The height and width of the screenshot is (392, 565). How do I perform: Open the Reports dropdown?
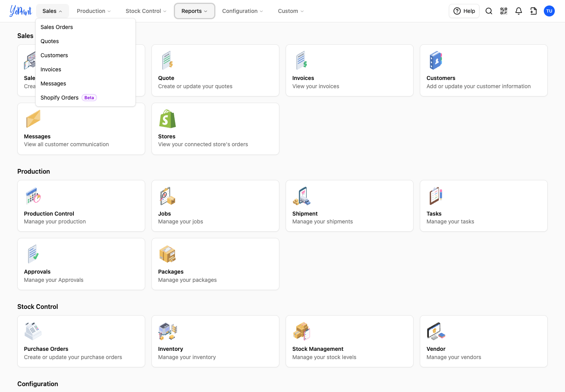point(195,11)
